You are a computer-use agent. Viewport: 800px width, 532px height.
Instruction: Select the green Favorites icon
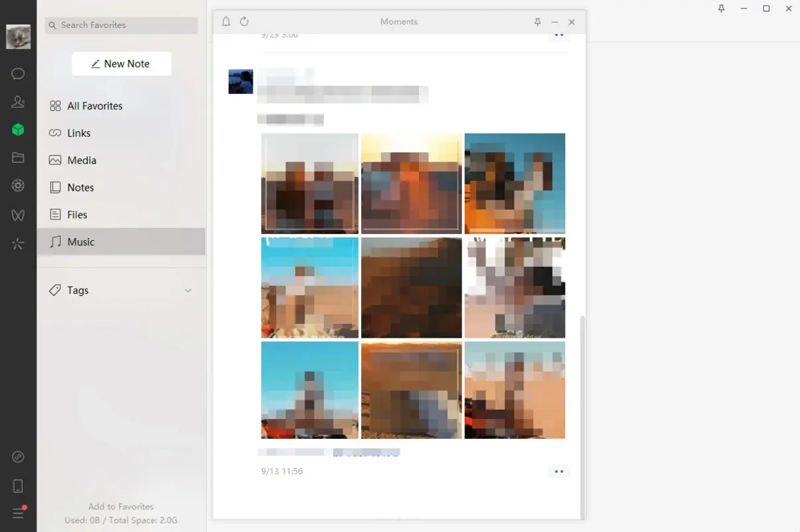tap(18, 130)
